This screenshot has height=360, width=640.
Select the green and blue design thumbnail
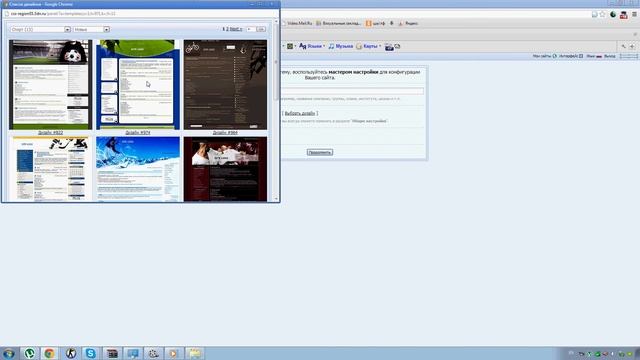click(138, 84)
